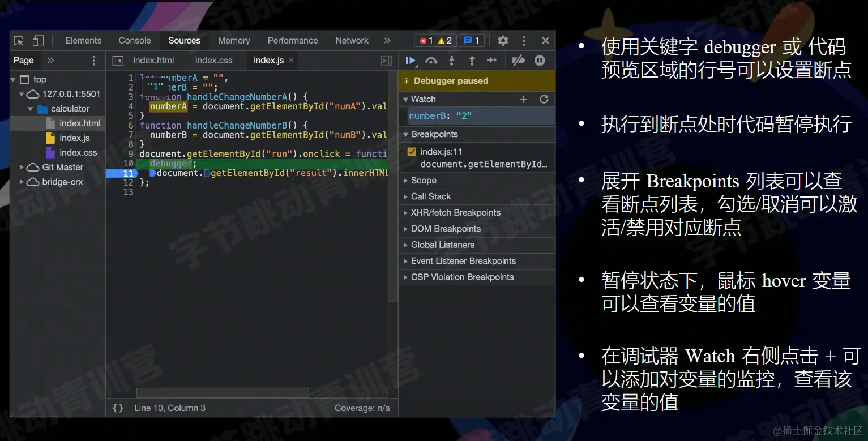Collapse the calculator folder
This screenshot has width=868, height=441.
[x=31, y=109]
